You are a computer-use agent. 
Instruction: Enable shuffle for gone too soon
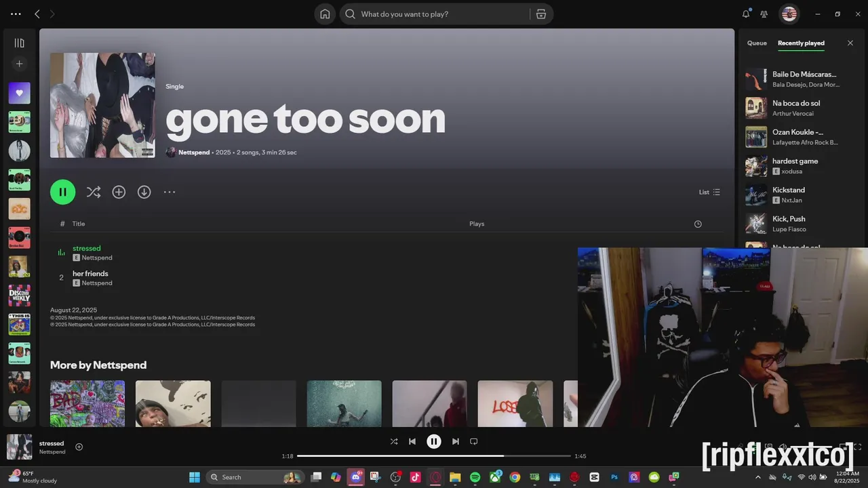(94, 192)
